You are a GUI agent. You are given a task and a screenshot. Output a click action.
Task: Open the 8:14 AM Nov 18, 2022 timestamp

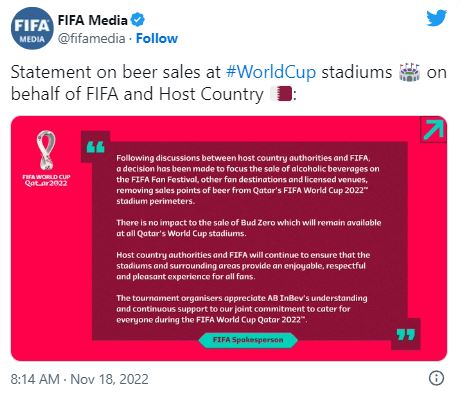79,379
